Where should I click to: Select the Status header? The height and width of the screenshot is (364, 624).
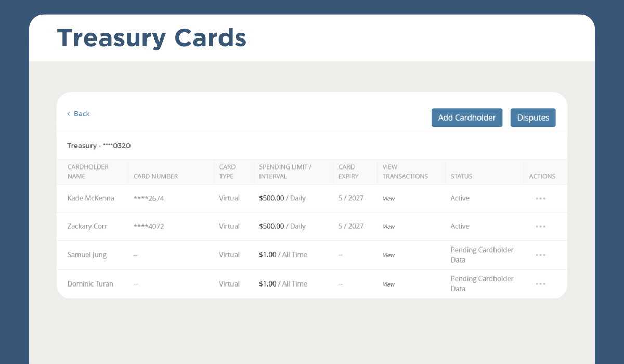click(461, 176)
